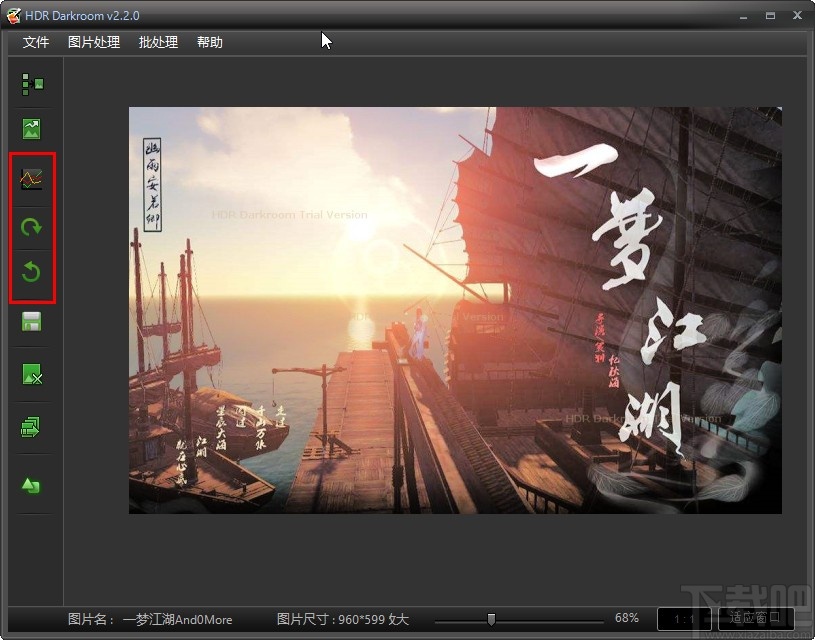Image resolution: width=815 pixels, height=640 pixels.
Task: Open the 批处理 menu
Action: pyautogui.click(x=157, y=42)
